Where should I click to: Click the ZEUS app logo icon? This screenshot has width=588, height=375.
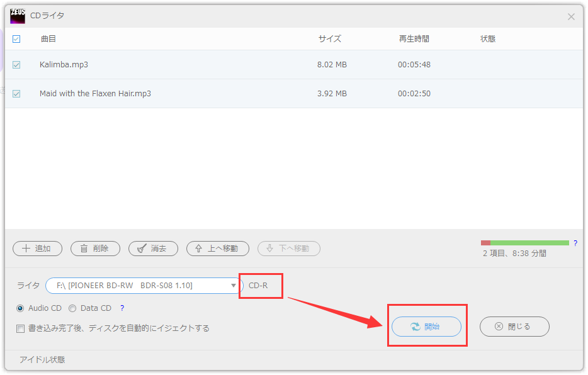click(x=18, y=16)
